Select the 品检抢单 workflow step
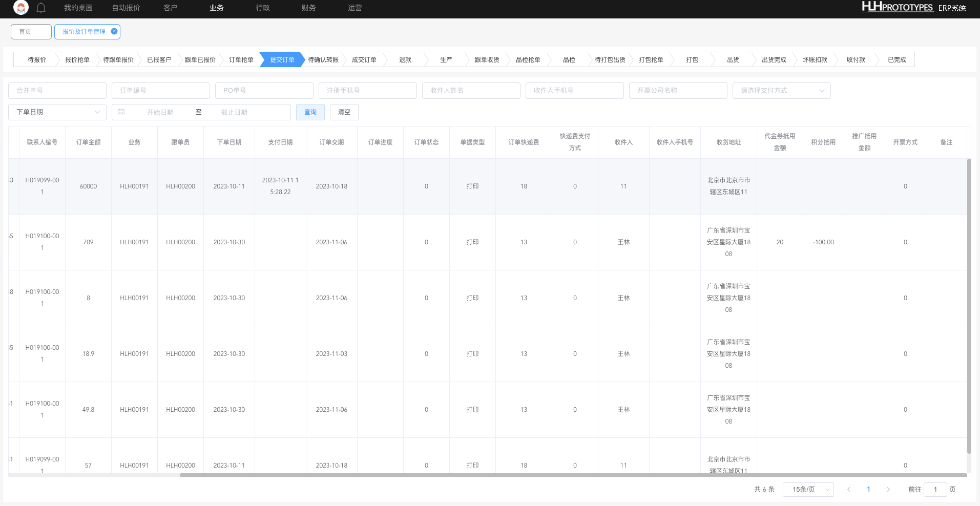 click(x=528, y=60)
